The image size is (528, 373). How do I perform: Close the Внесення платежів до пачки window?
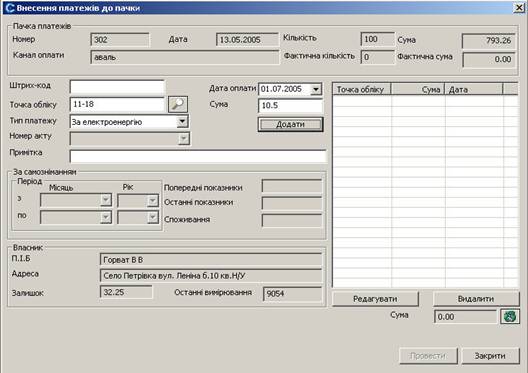[x=519, y=8]
